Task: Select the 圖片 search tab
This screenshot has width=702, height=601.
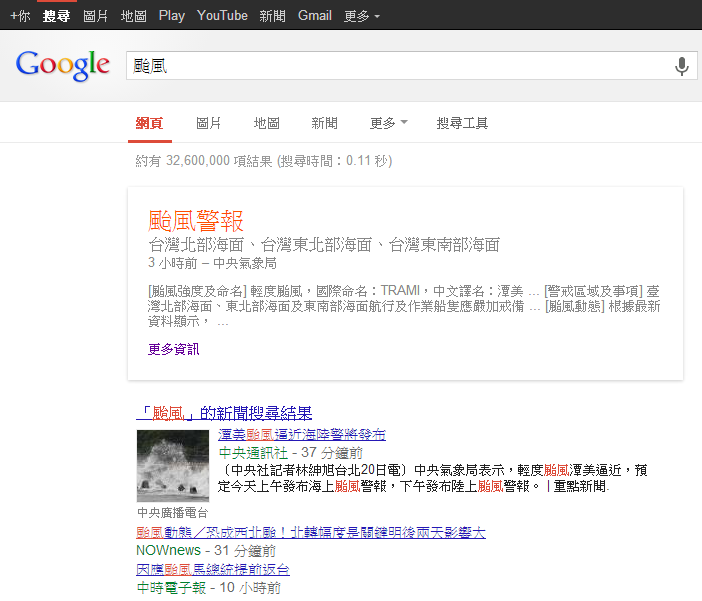Action: coord(208,123)
